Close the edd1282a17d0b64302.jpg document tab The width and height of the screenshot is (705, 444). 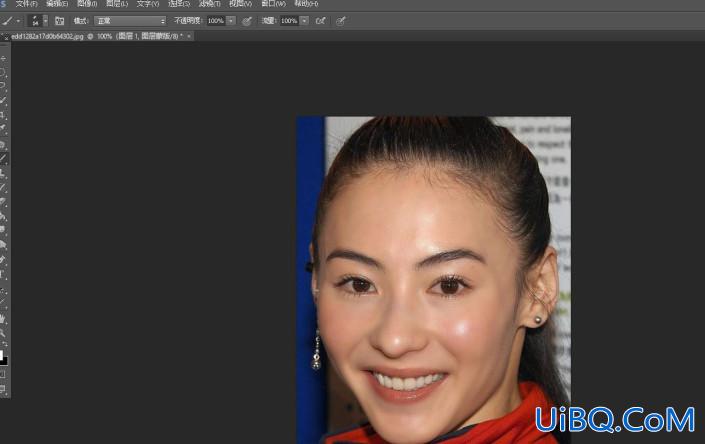point(189,36)
